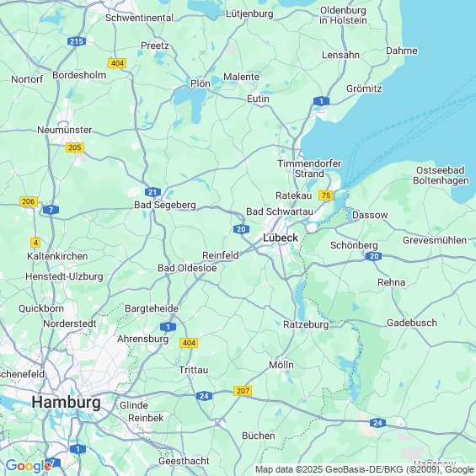This screenshot has height=476, width=476.
Task: Select the A21 shield near Bad Segeberg
Action: (152, 192)
